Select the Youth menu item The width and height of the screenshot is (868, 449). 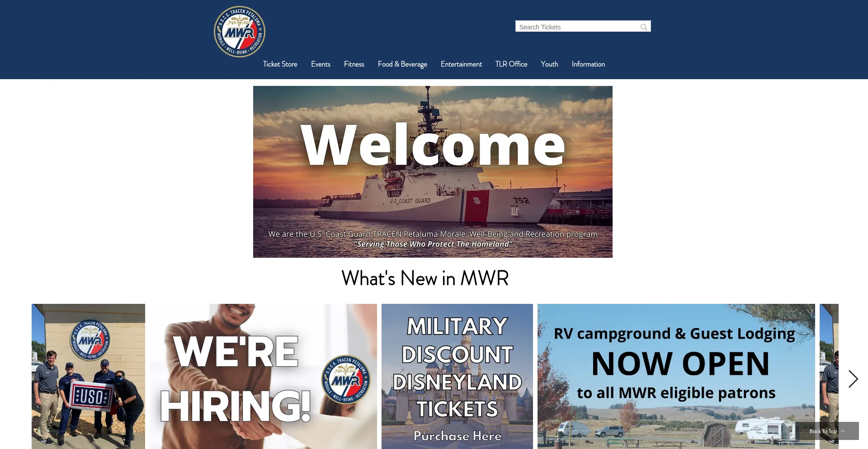point(549,64)
